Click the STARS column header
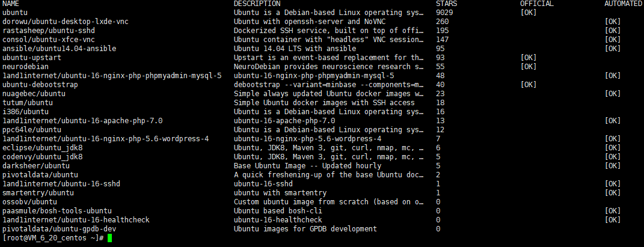 pyautogui.click(x=446, y=4)
